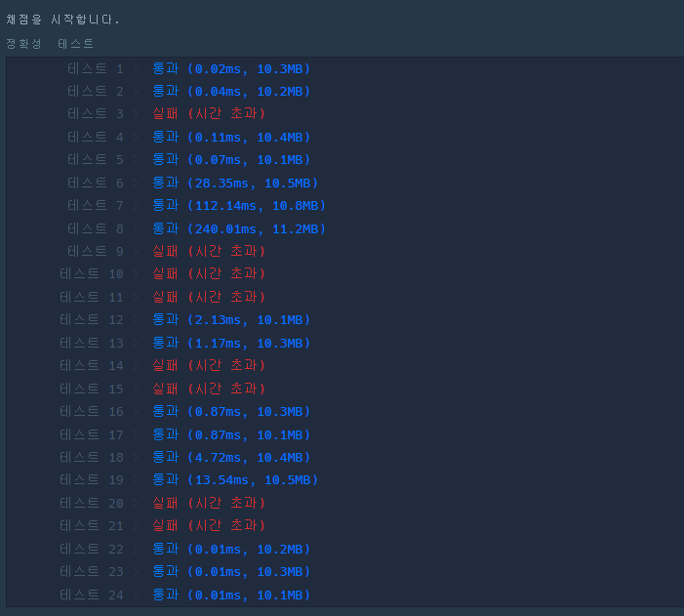
Task: Click the '테스트 10' row label
Action: pos(92,273)
